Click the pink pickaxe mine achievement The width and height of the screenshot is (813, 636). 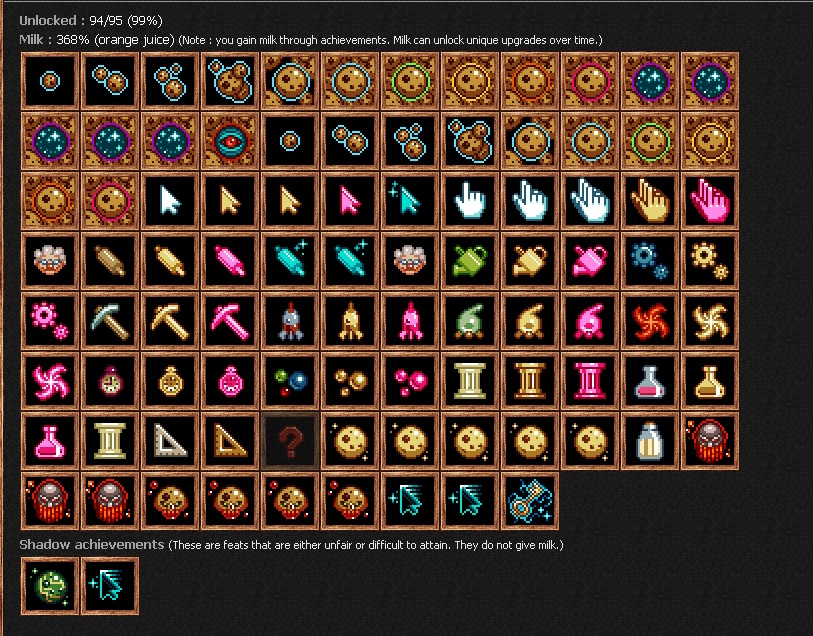click(x=230, y=321)
